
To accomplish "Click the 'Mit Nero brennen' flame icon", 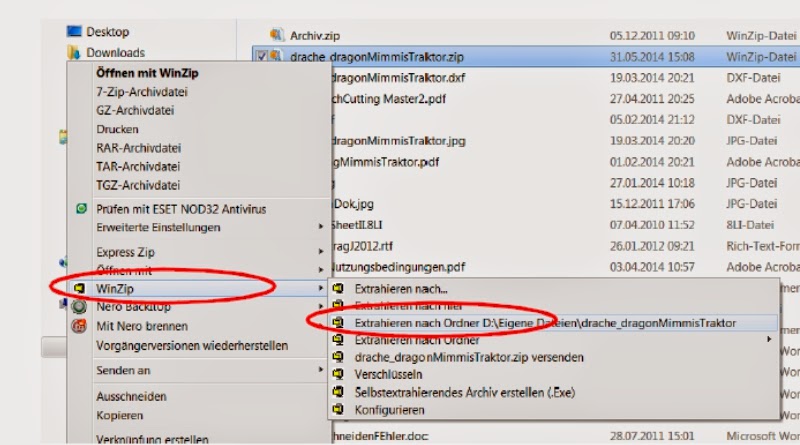I will click(79, 326).
